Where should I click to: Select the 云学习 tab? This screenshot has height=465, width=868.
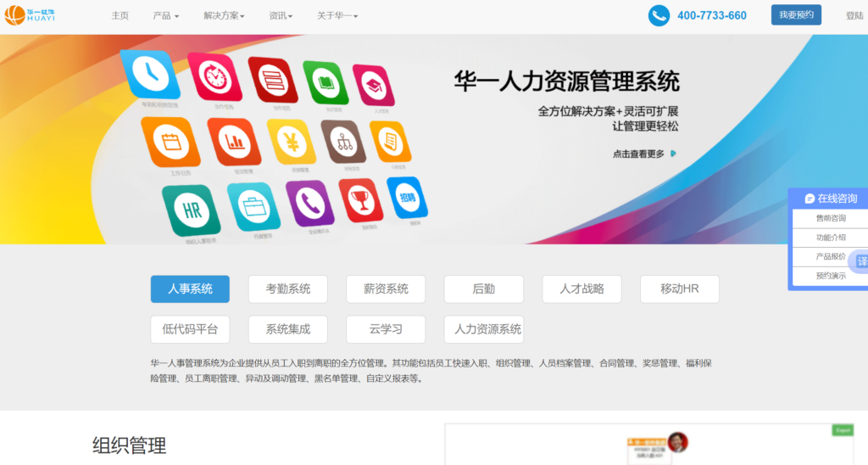coord(386,329)
